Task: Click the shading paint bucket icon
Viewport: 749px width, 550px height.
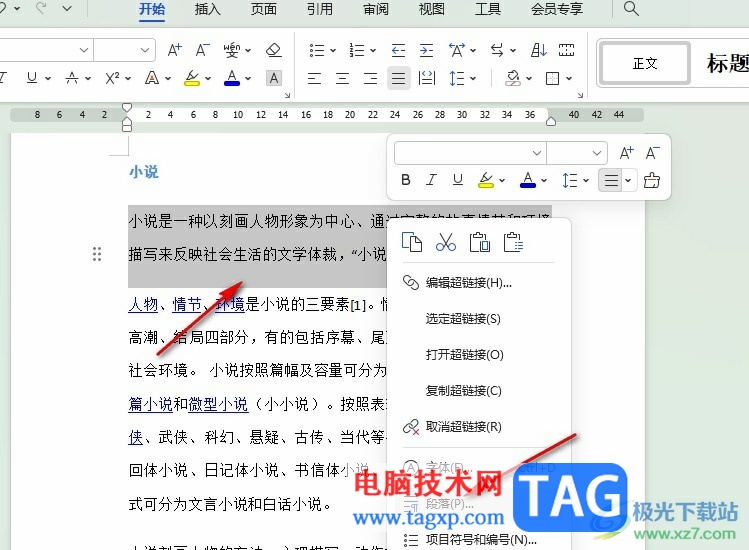Action: tap(513, 78)
